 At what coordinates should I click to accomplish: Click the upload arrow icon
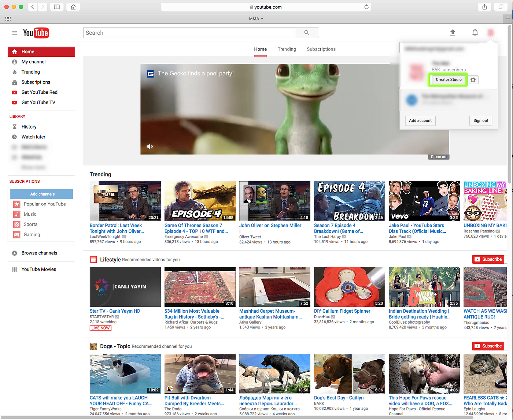453,33
